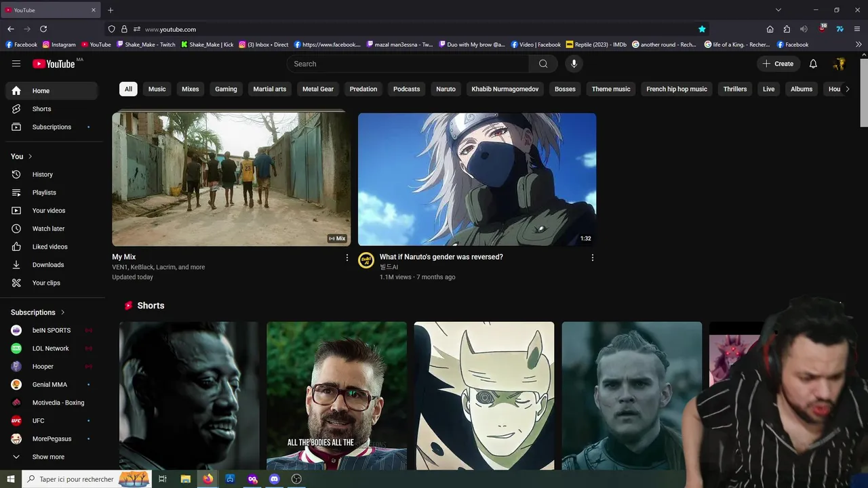Open the short captioned ALL THE BODIES
868x488 pixels.
(337, 396)
